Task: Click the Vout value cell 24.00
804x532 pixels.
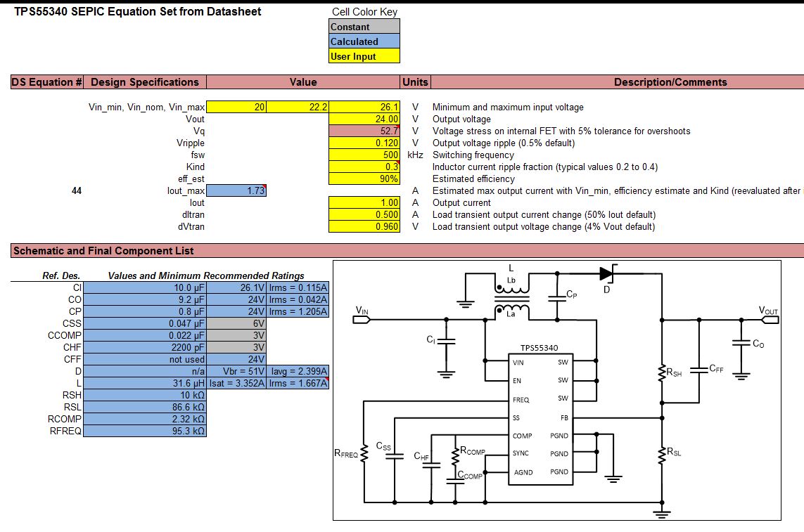Action: click(x=364, y=119)
